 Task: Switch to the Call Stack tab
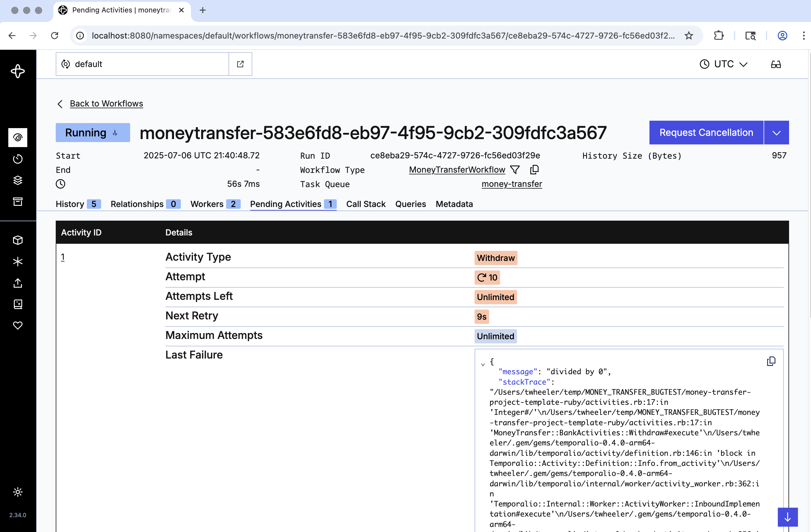[x=365, y=204]
